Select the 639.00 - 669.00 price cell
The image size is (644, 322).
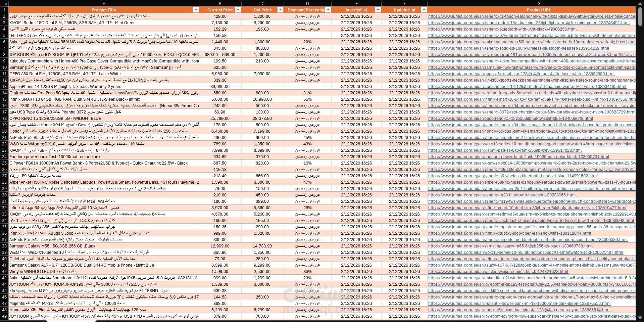click(x=220, y=55)
